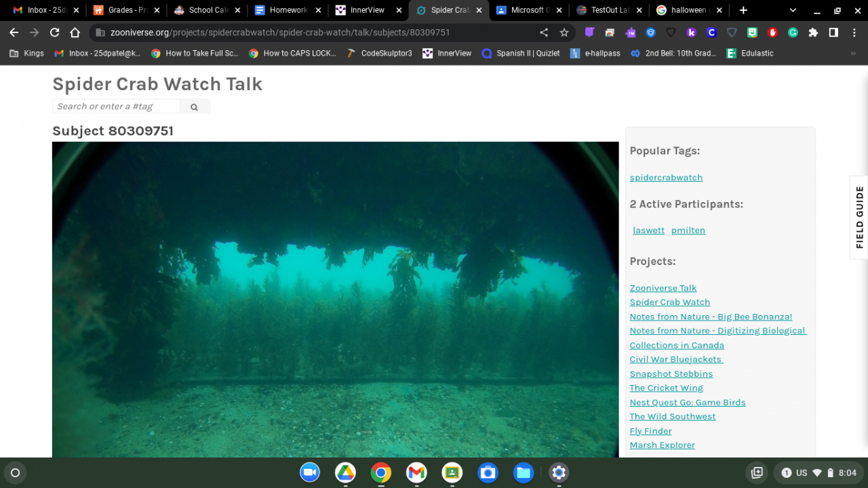Open the holding space tote icon
The image size is (868, 488).
[x=757, y=472]
